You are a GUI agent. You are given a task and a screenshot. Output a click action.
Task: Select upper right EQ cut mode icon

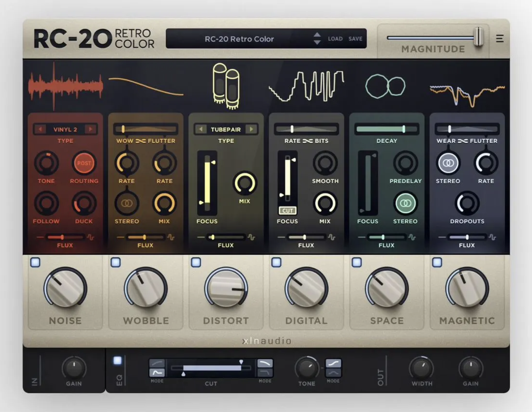click(x=265, y=363)
